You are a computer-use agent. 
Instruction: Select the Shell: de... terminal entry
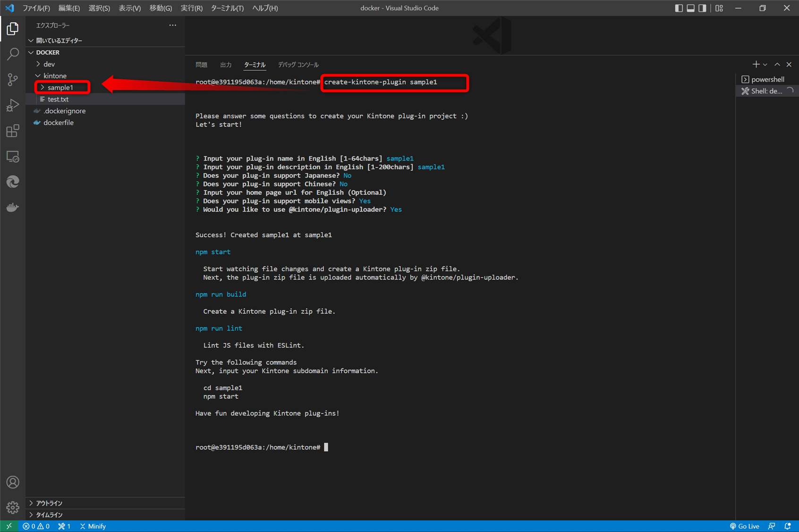pos(767,91)
